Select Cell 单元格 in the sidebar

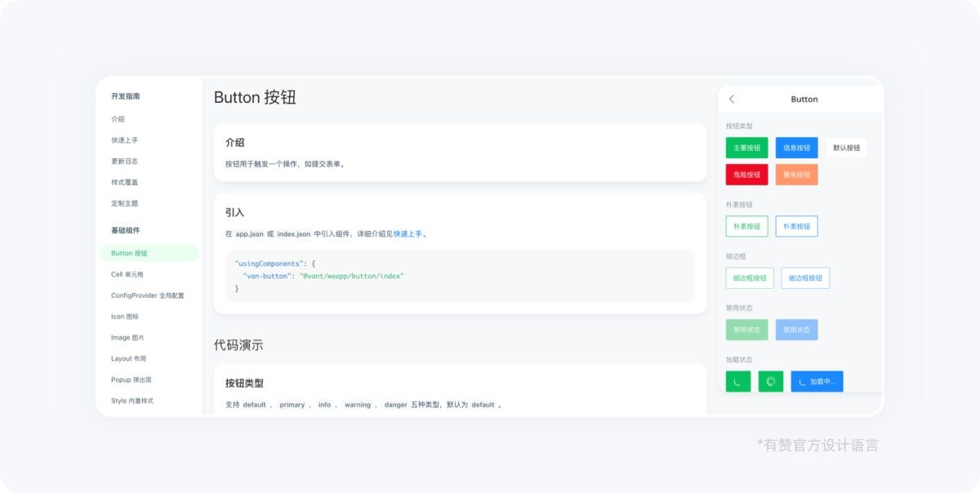(127, 274)
